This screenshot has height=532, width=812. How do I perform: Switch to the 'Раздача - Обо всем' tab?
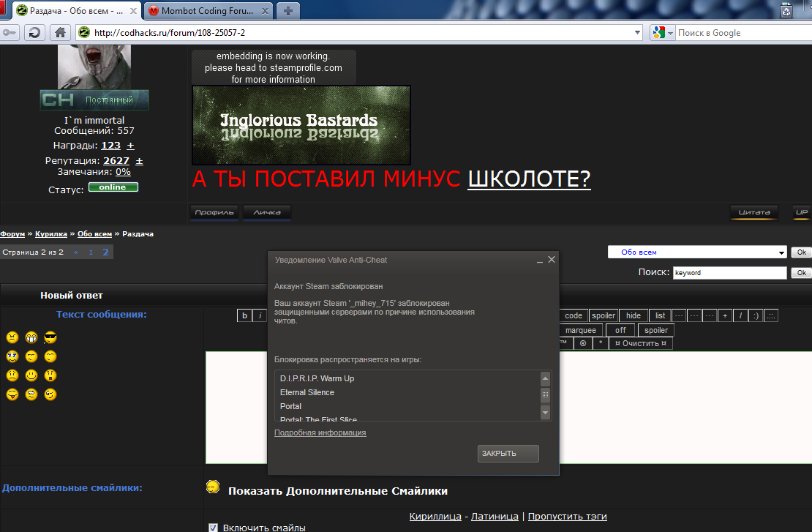76,11
